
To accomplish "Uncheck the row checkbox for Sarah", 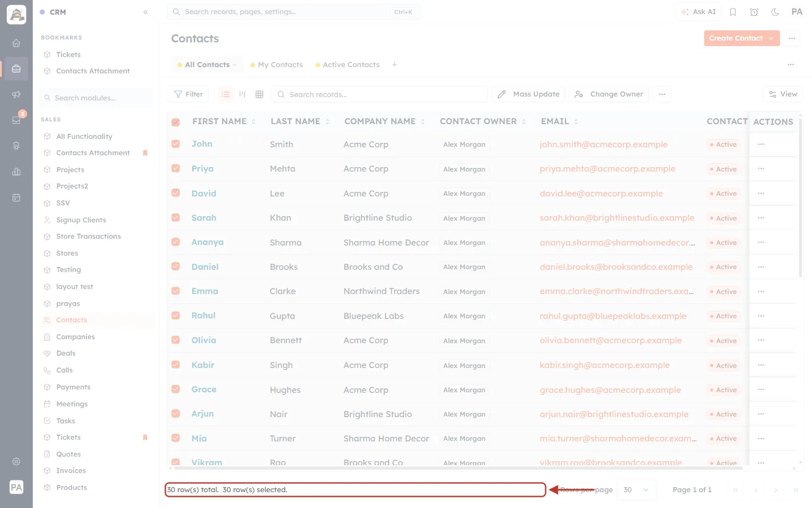I will click(176, 217).
